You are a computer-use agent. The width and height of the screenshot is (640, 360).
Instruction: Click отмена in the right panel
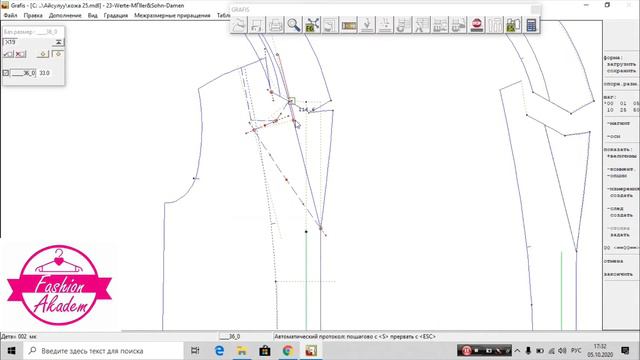pos(613,261)
